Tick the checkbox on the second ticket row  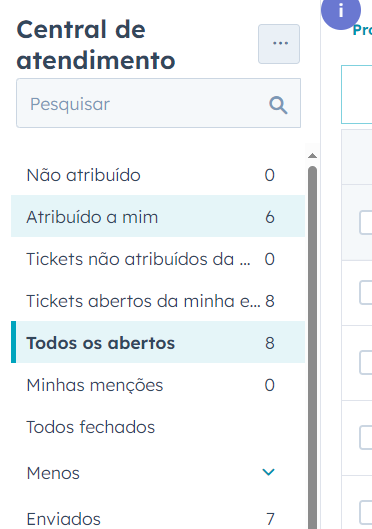pos(366,293)
